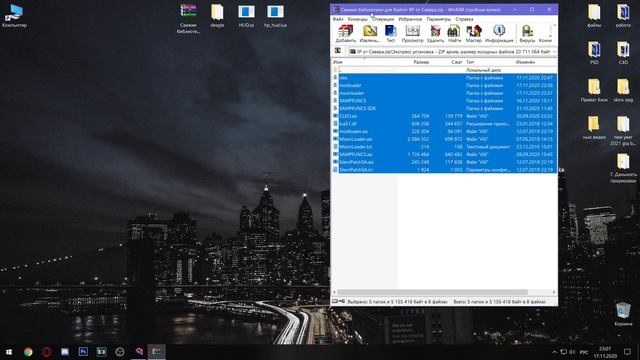Select the deagle folder on the desktop
640x360 pixels.
coord(217,16)
